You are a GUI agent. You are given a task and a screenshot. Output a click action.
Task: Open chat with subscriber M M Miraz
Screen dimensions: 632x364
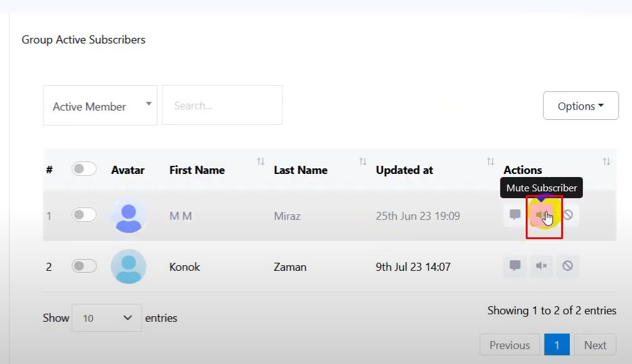(x=515, y=216)
